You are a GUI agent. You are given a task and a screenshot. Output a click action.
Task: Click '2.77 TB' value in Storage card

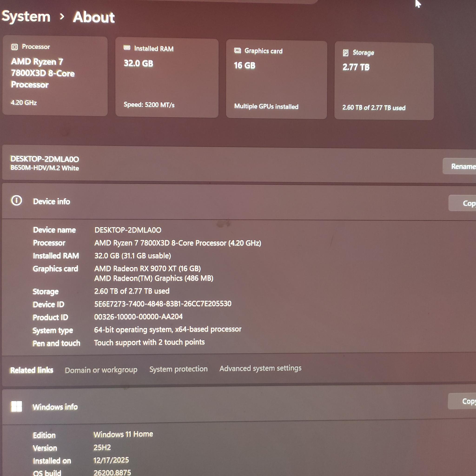(356, 67)
